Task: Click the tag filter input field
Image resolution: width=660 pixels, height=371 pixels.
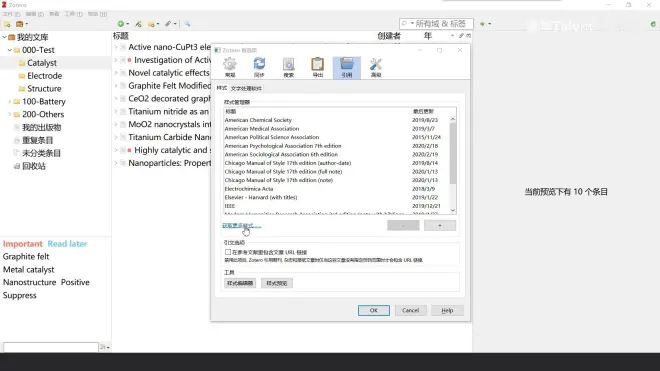Action: (x=51, y=347)
